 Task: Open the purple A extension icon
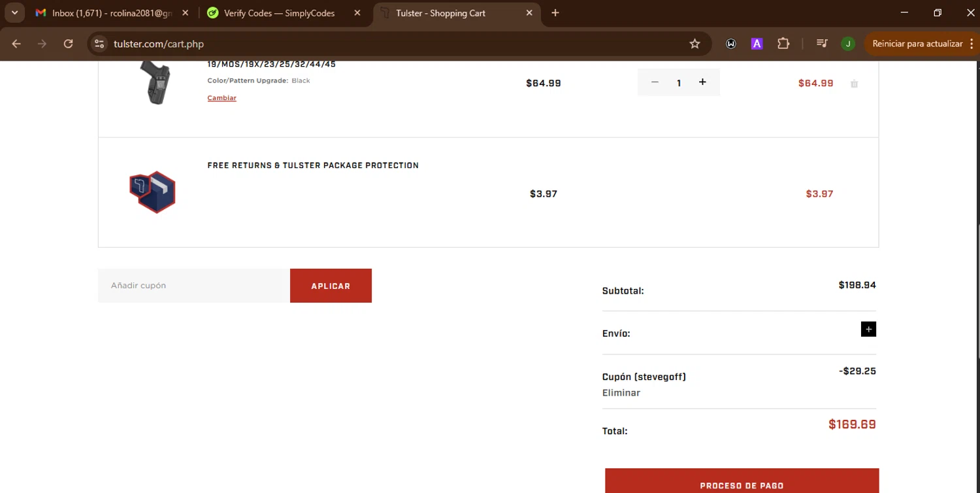757,44
